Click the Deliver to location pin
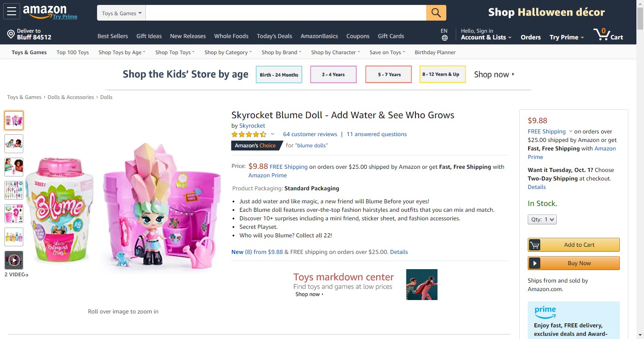Image resolution: width=644 pixels, height=339 pixels. pyautogui.click(x=11, y=34)
